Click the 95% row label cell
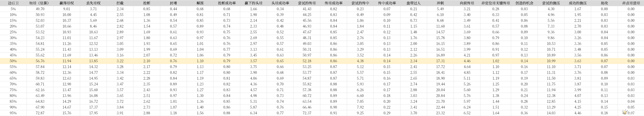 [x=13, y=113]
